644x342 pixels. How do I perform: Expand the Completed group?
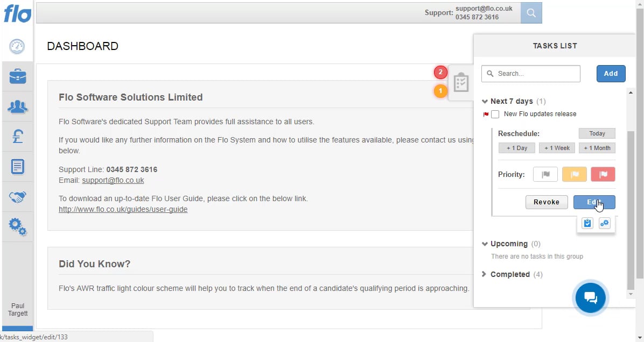click(484, 274)
